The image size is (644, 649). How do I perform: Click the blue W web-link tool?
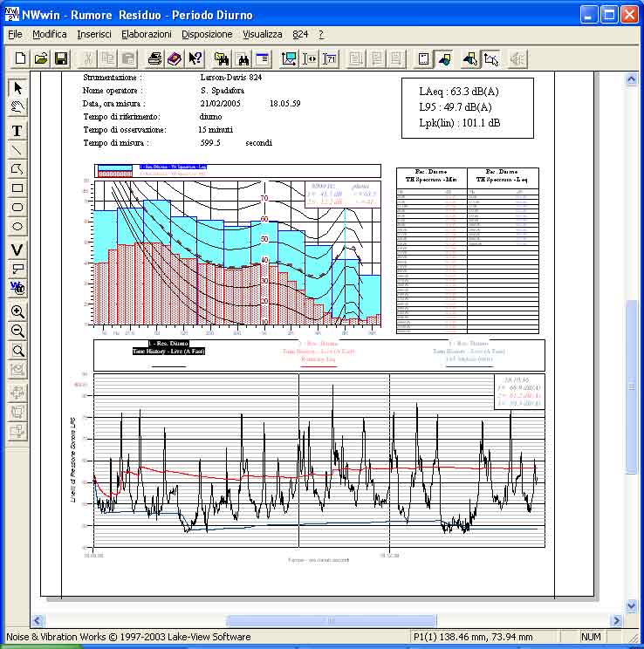click(17, 288)
